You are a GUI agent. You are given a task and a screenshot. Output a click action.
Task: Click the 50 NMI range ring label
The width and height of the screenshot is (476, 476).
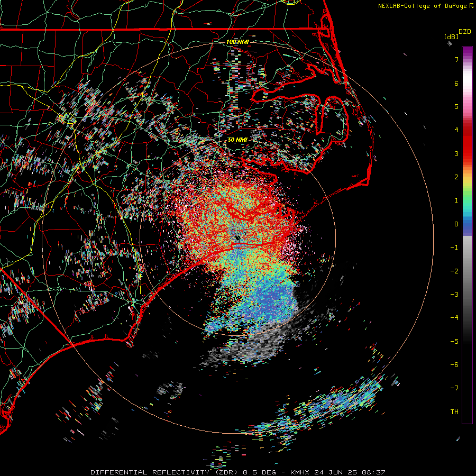click(x=237, y=140)
